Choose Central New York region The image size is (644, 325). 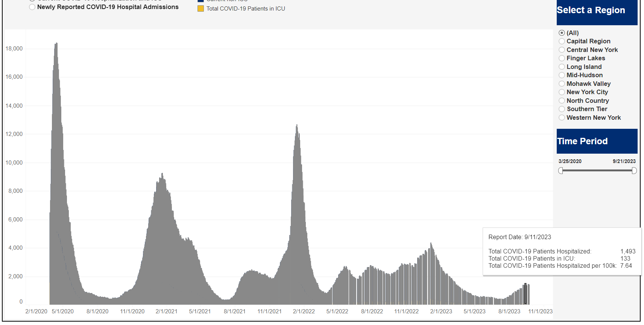pyautogui.click(x=562, y=50)
